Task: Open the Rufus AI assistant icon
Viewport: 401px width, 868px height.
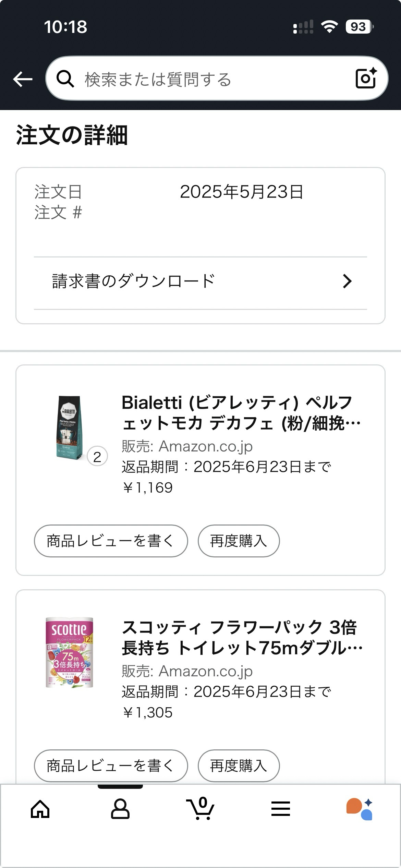Action: [x=360, y=809]
